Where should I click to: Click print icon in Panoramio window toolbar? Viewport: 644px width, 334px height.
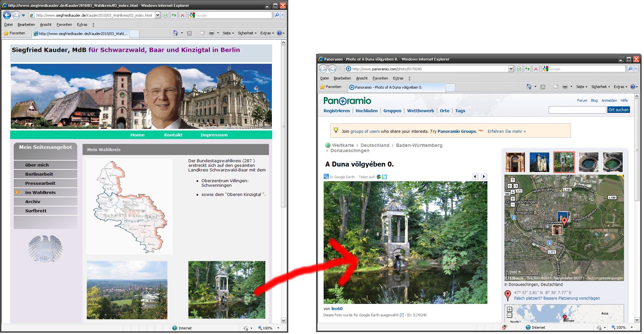click(x=565, y=87)
